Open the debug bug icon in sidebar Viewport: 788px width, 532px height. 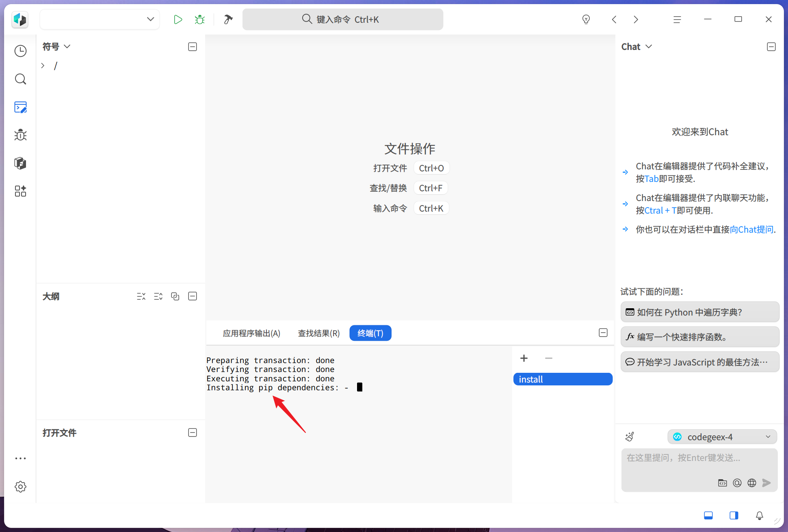(20, 135)
